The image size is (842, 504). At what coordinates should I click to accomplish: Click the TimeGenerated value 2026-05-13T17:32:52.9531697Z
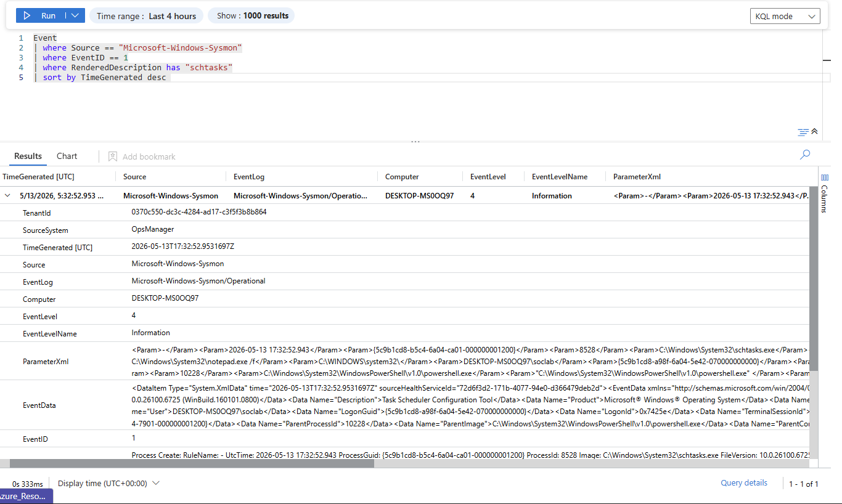coord(183,246)
